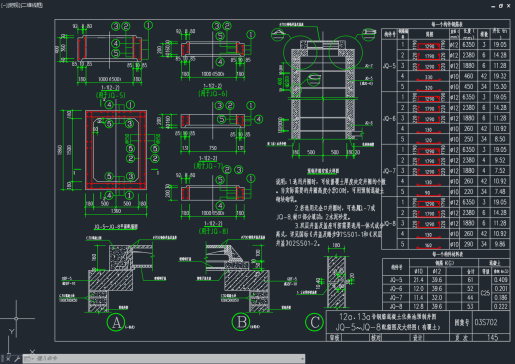The height and width of the screenshot is (364, 515).
Task: Open recent commands dropdown in command line
Action: [28, 359]
